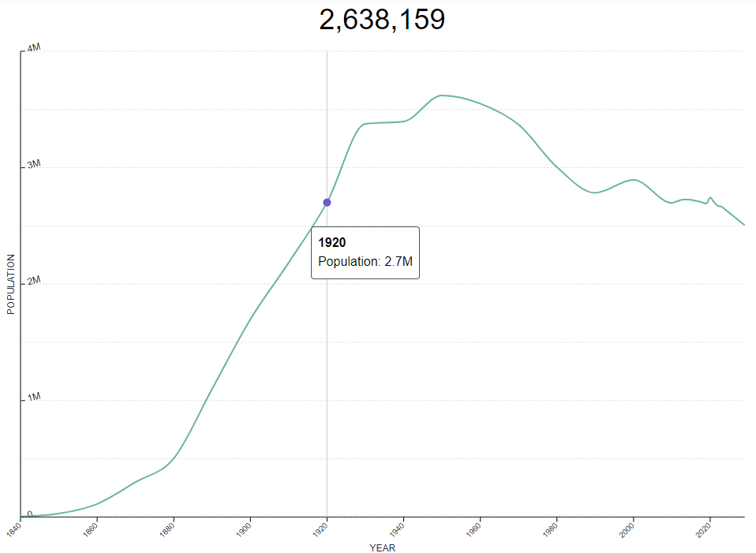The image size is (756, 553).
Task: Click the 4M population axis label
Action: click(x=34, y=48)
